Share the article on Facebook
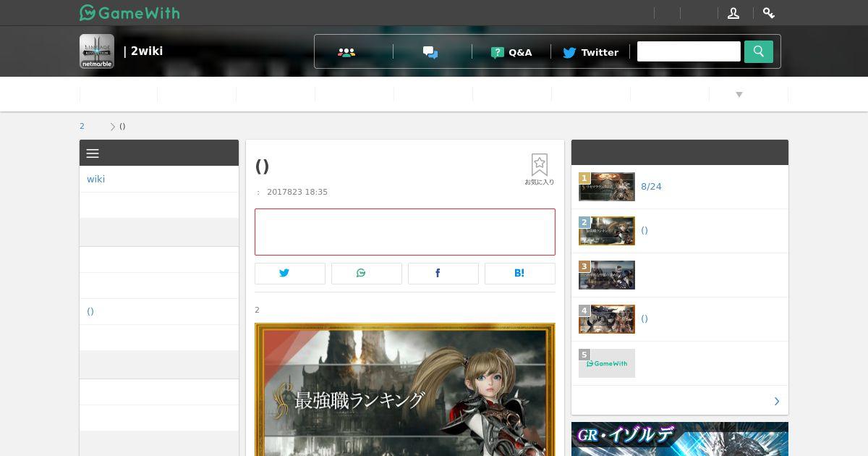 click(x=443, y=273)
